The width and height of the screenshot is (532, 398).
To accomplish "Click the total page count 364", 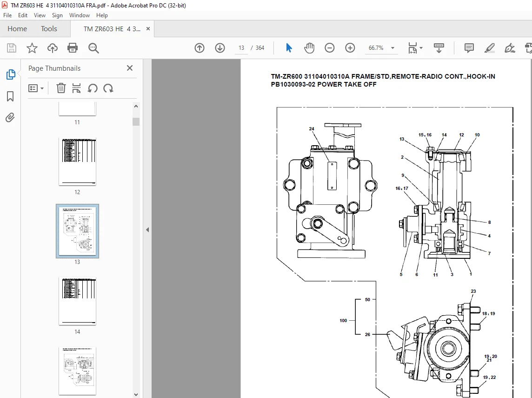I will coord(260,48).
